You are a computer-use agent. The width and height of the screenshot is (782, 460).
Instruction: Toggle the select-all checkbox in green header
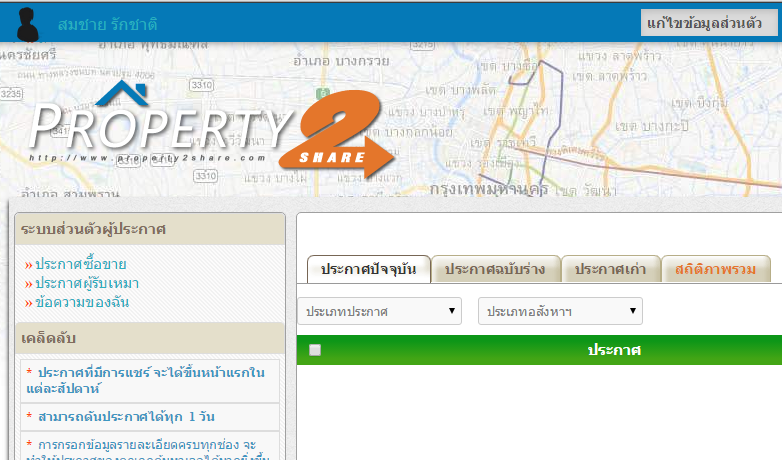click(315, 350)
